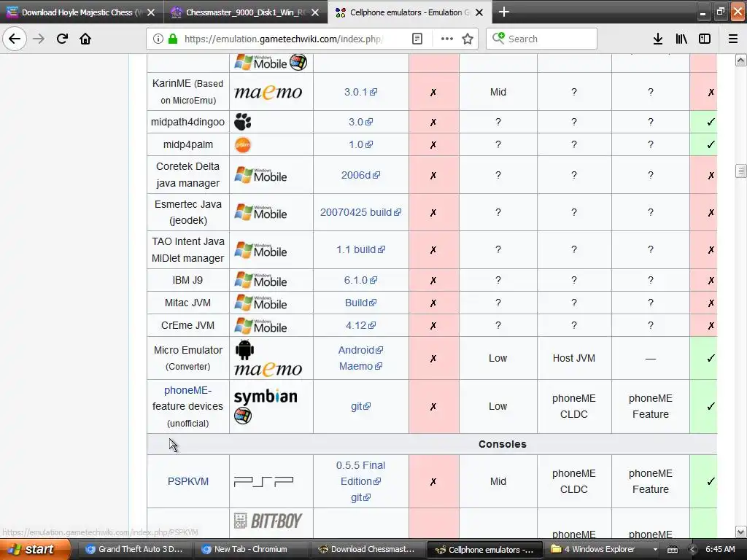Open the downloads panel

(658, 39)
